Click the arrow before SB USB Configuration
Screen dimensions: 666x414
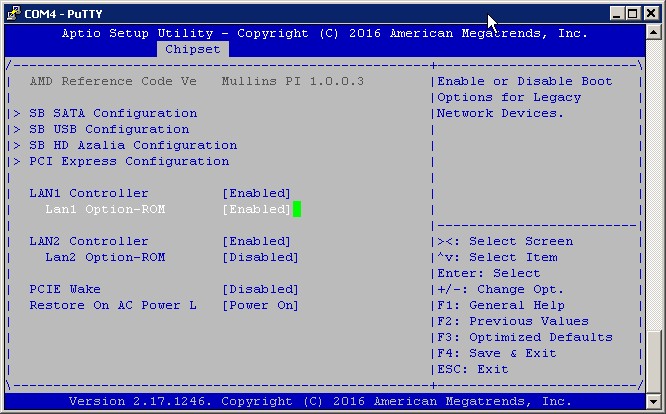click(x=17, y=130)
